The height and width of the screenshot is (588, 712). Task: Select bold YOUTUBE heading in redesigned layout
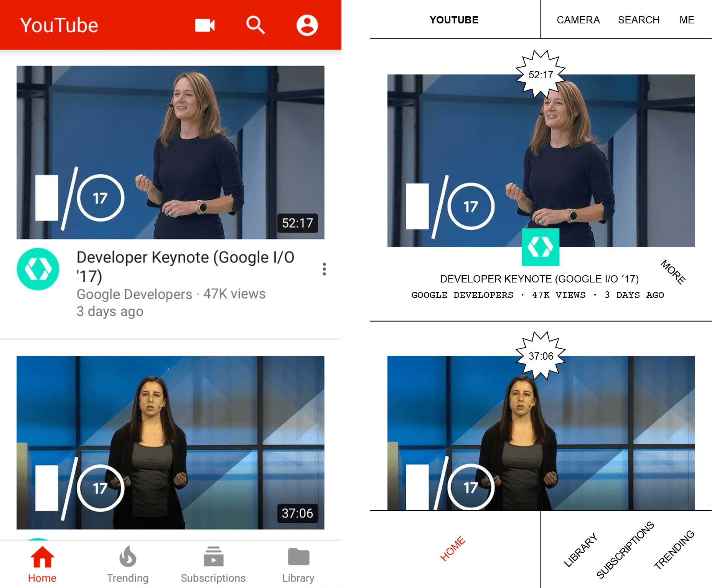click(454, 20)
